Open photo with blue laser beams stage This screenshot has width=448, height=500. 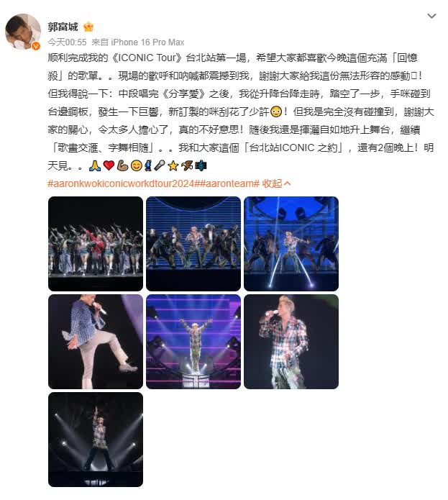coord(291,244)
